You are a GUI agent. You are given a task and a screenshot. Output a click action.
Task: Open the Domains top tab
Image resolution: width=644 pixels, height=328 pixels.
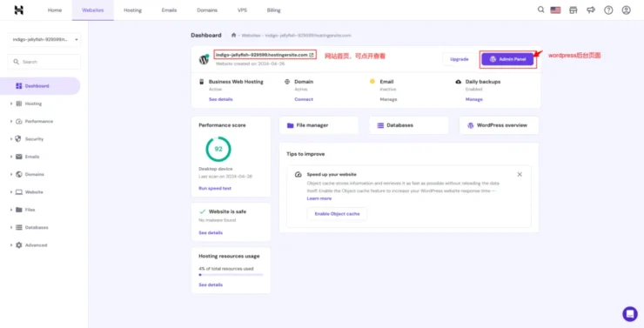pos(207,10)
